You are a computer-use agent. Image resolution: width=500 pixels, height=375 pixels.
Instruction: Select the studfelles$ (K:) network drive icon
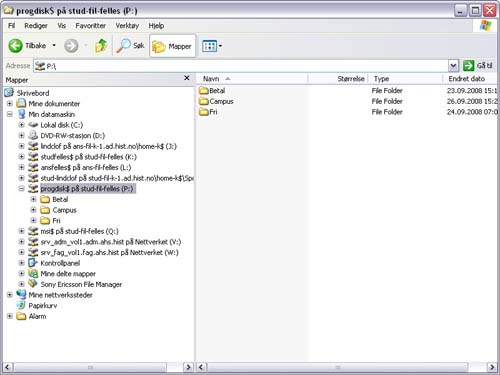click(33, 157)
